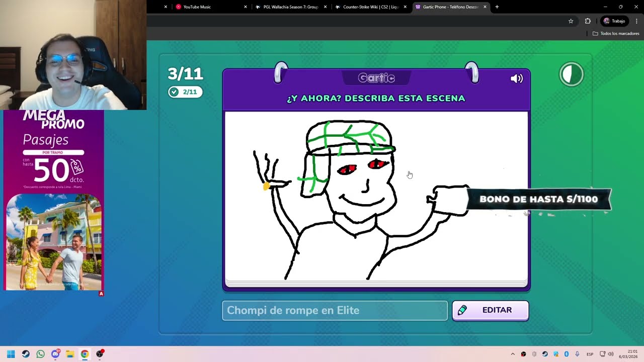
Task: Switch to the PGL Wallachia Season 7 tab
Action: (x=291, y=7)
